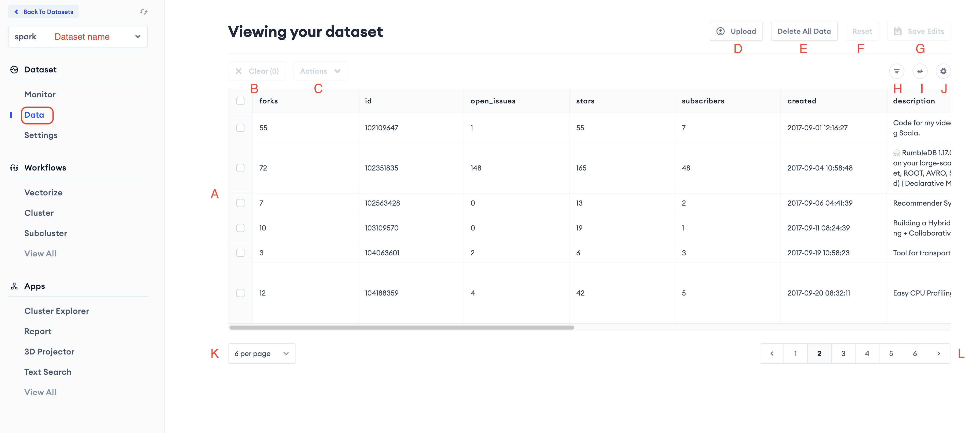
Task: Check the select-all header checkbox
Action: tap(240, 101)
